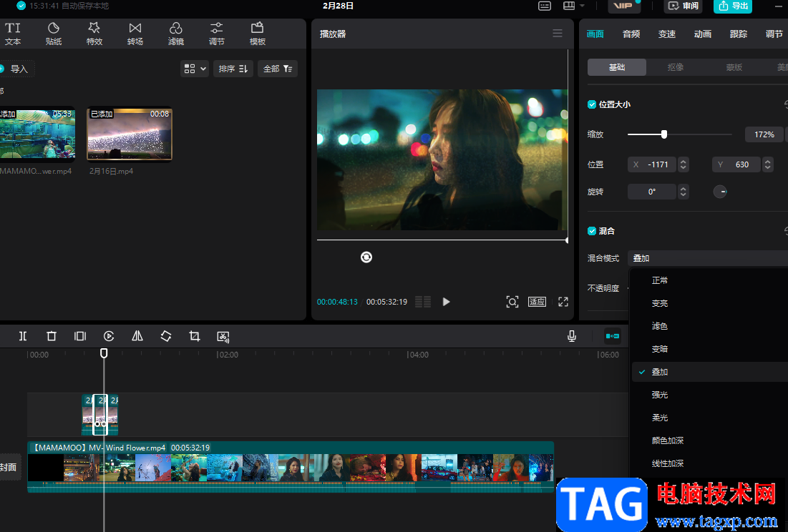Open the 滤镜 filters panel
788x532 pixels.
[176, 34]
